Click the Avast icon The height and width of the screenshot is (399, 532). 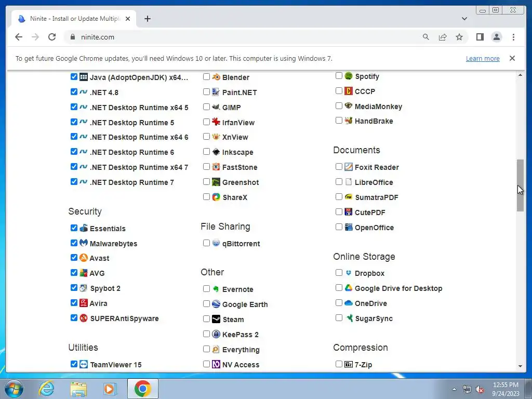84,258
